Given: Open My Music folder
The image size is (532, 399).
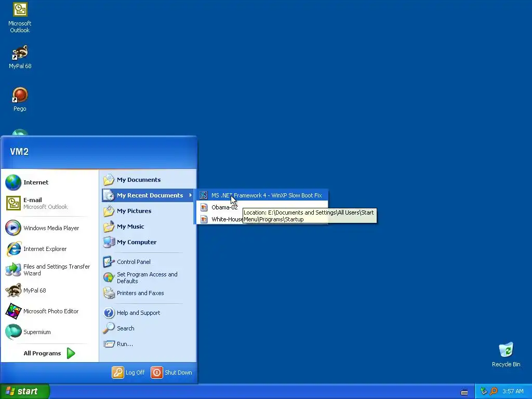Looking at the screenshot, I should click(x=148, y=227).
